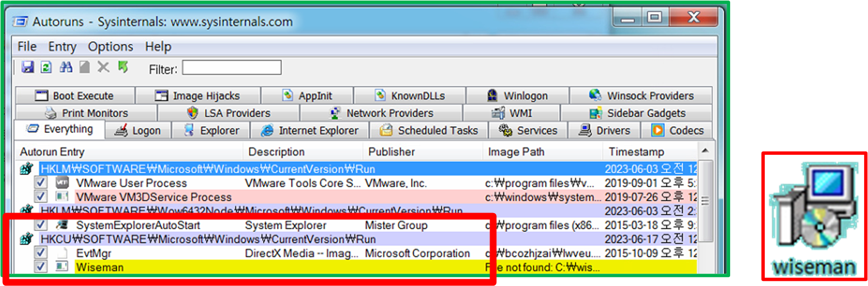Click the 'File not found: C:\wis...' path cell
This screenshot has width=868, height=286.
click(x=543, y=267)
